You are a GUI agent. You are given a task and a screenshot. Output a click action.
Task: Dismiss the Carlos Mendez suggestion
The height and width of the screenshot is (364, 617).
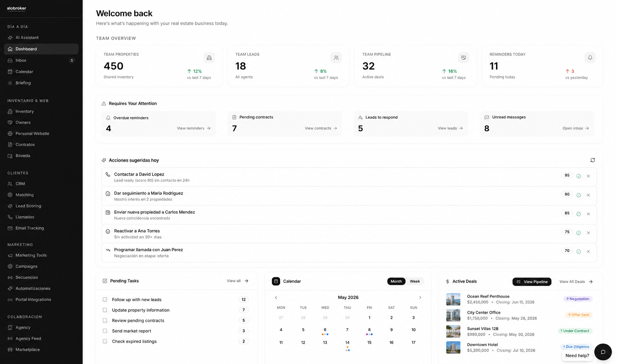588,214
